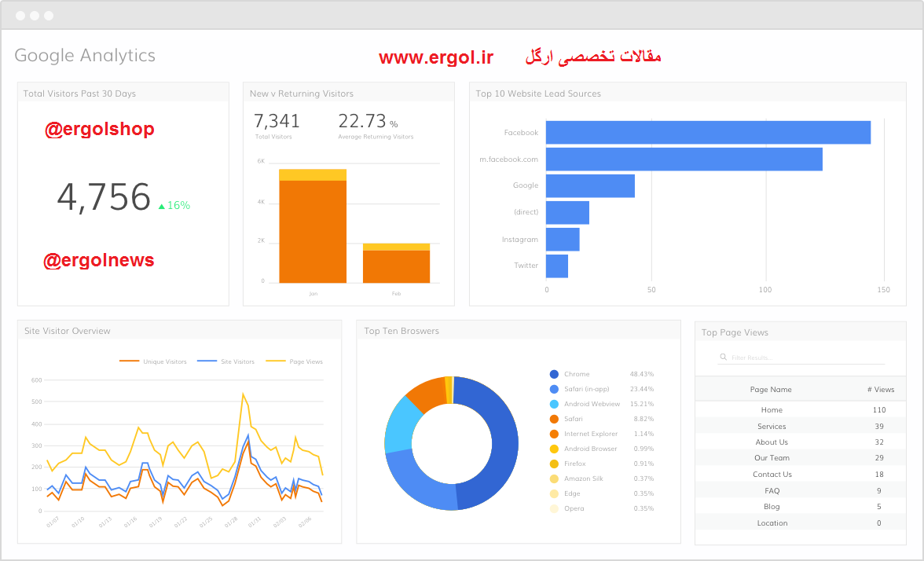924x561 pixels.
Task: Click the yellow Page Views legend marker
Action: click(x=274, y=361)
